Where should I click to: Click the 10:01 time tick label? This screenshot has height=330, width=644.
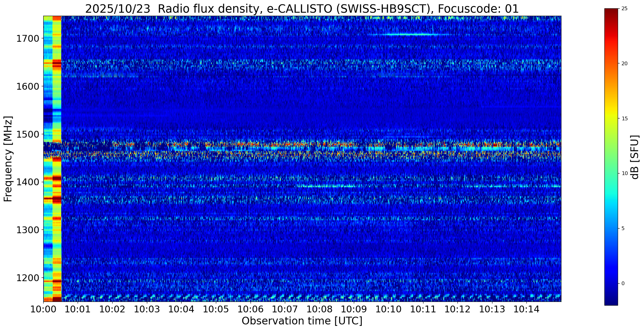[x=78, y=309]
